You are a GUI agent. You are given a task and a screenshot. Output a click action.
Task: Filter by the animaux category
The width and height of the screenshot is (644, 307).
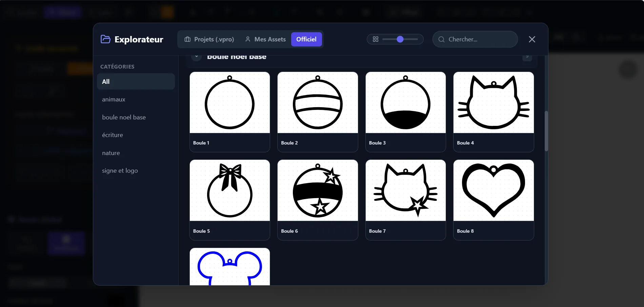point(114,99)
